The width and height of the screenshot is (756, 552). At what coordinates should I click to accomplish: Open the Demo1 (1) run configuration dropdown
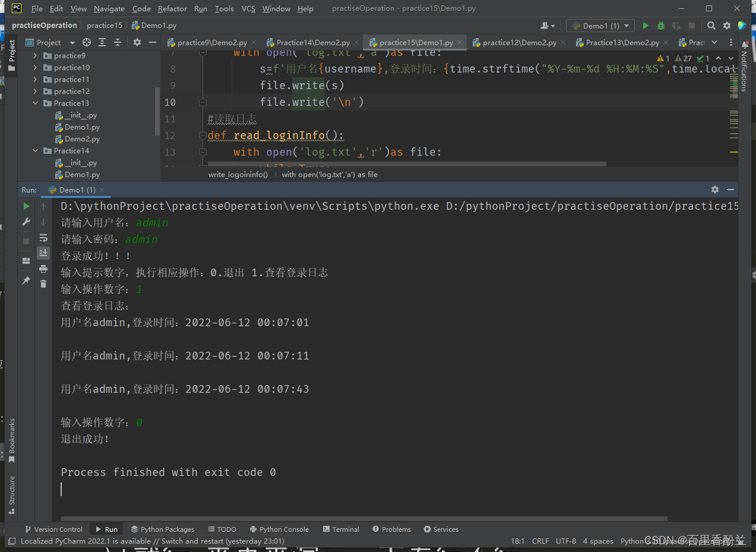600,26
